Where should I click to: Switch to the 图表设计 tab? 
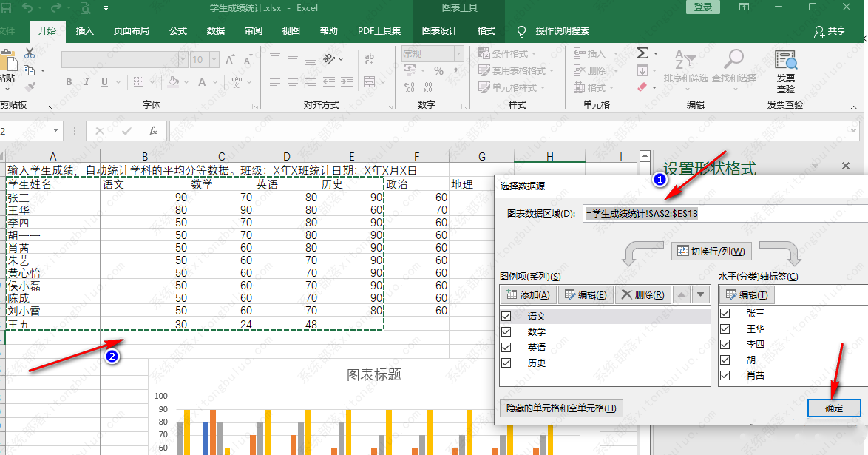point(439,31)
